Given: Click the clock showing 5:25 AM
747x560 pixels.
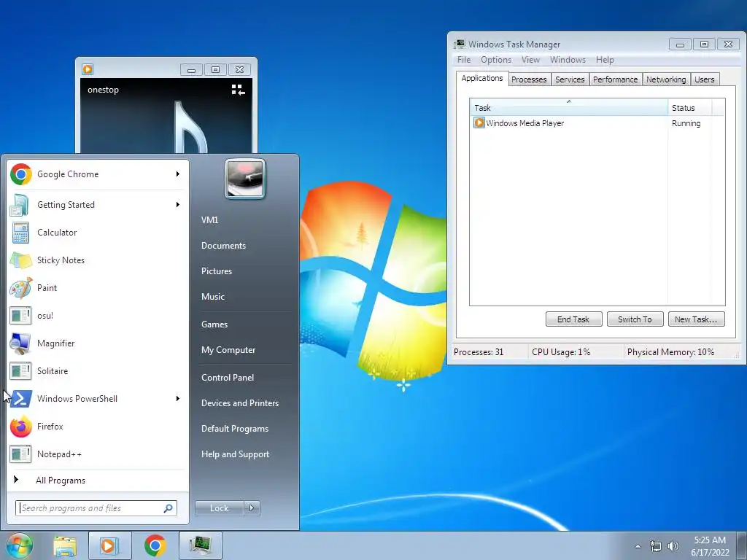Looking at the screenshot, I should (710, 546).
